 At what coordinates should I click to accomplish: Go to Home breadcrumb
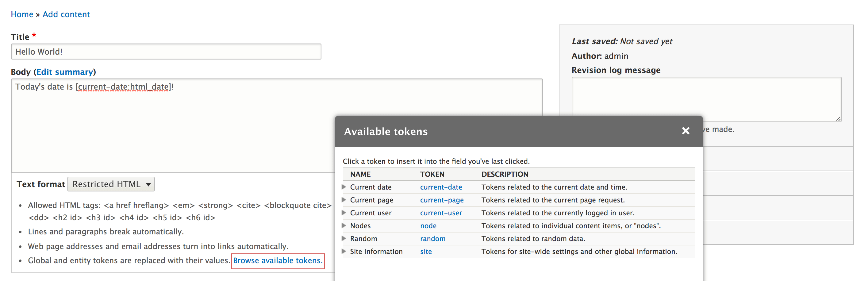(x=22, y=14)
